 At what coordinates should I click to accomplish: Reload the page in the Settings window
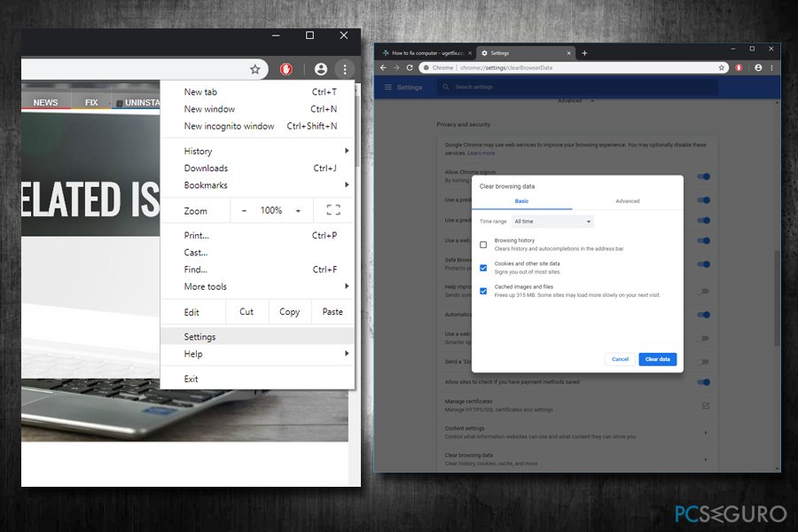pyautogui.click(x=409, y=67)
